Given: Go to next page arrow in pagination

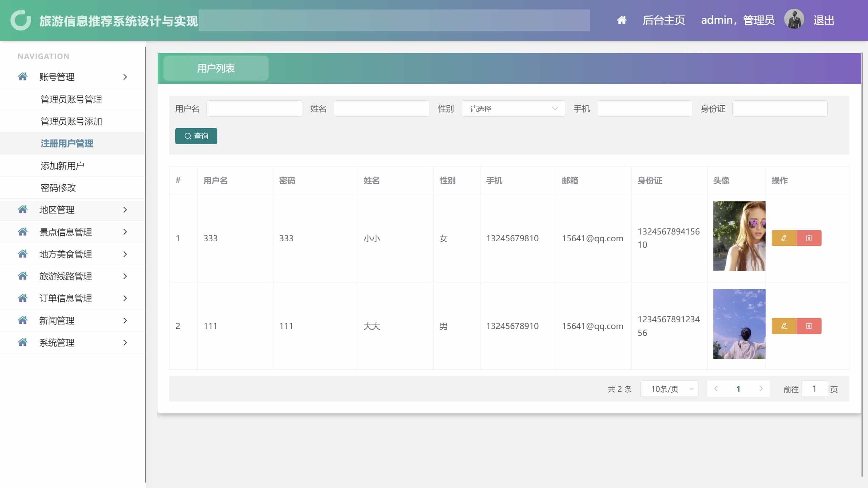Looking at the screenshot, I should tap(761, 389).
